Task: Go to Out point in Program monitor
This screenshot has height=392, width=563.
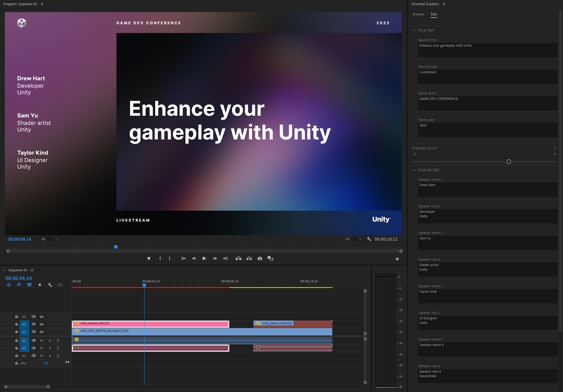Action: click(x=225, y=259)
